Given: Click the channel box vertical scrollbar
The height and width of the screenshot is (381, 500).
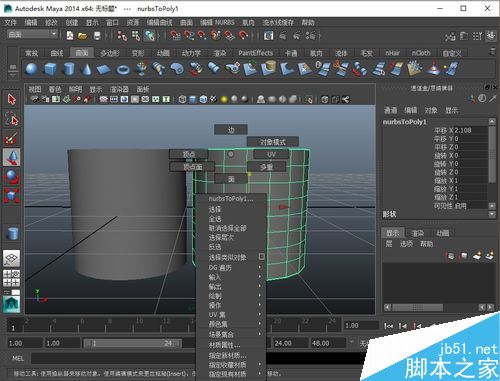Looking at the screenshot, I should point(492,154).
